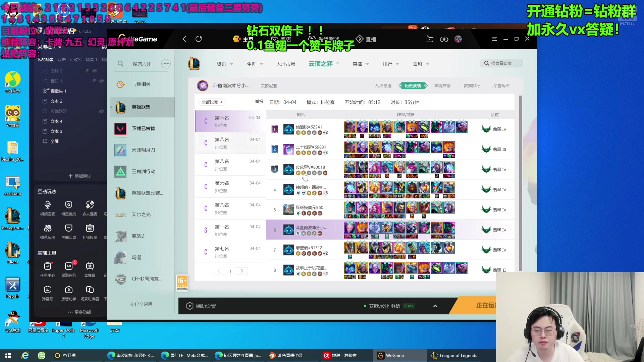Click 更多功能 more features button
644x362 pixels.
pos(80,312)
